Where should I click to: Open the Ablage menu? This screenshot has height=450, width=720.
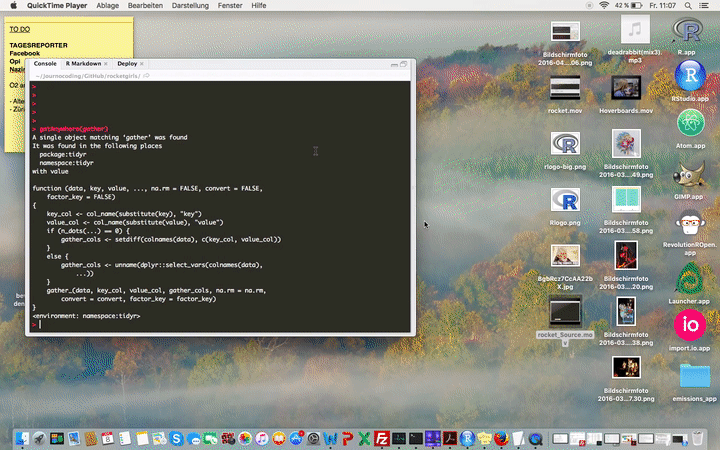point(107,6)
